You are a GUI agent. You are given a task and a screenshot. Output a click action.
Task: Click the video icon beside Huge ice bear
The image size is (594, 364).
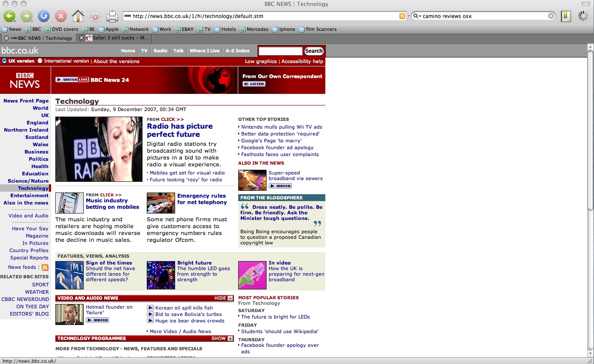pyautogui.click(x=150, y=321)
